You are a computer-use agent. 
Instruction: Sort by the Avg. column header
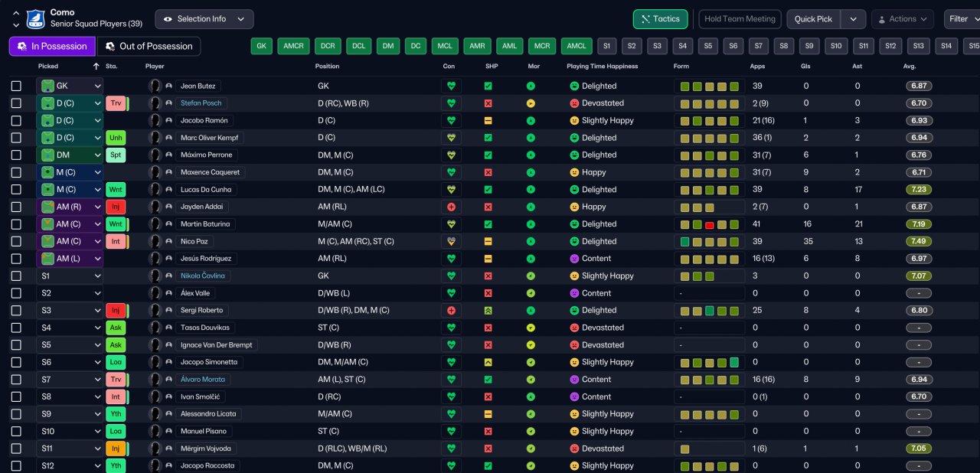[x=910, y=66]
